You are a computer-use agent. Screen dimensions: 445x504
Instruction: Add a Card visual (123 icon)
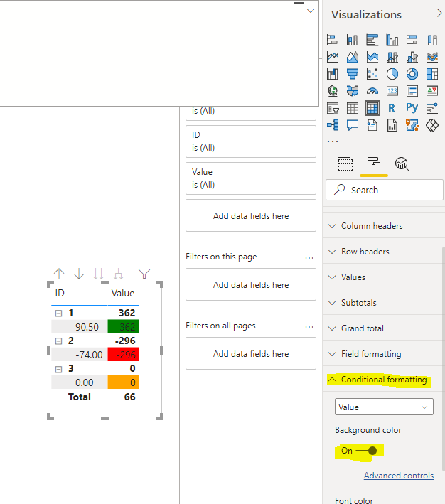click(x=392, y=91)
